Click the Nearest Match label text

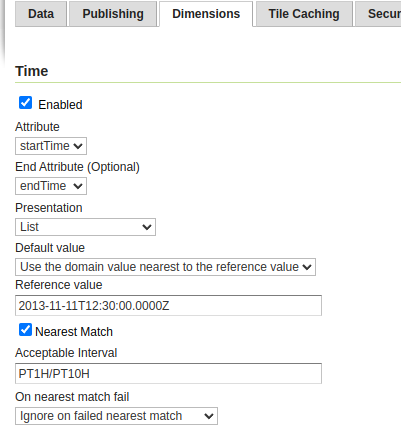pos(74,332)
